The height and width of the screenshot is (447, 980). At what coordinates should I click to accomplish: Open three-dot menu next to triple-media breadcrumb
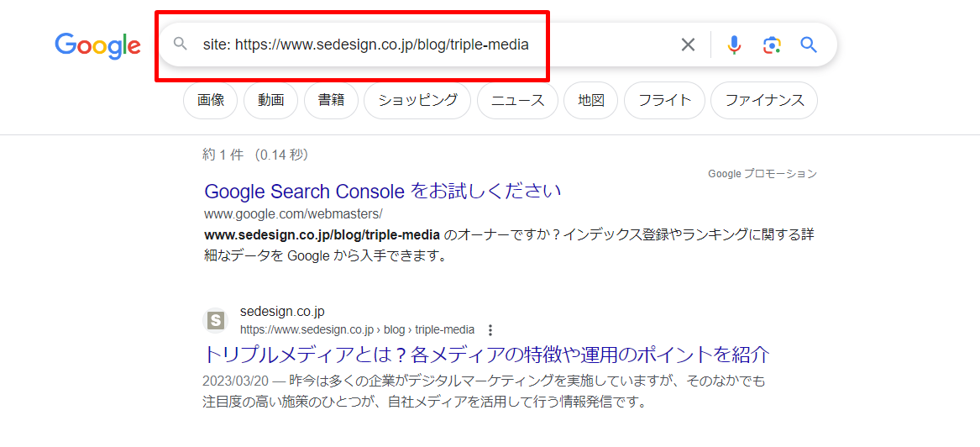click(490, 330)
